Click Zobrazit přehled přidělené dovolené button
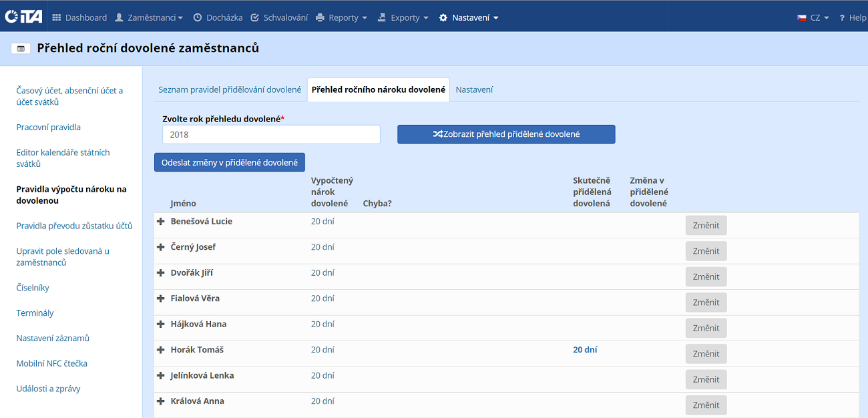 click(506, 134)
